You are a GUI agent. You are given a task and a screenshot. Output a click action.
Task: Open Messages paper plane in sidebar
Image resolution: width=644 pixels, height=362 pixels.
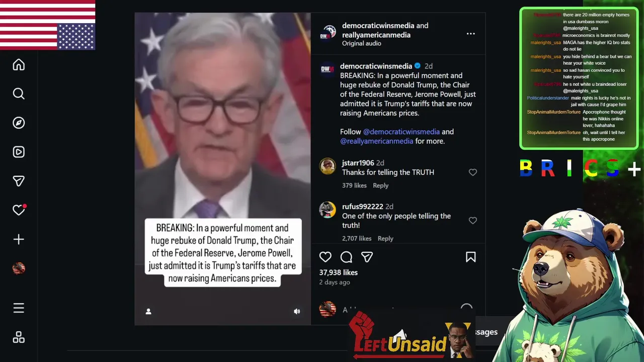point(19,181)
